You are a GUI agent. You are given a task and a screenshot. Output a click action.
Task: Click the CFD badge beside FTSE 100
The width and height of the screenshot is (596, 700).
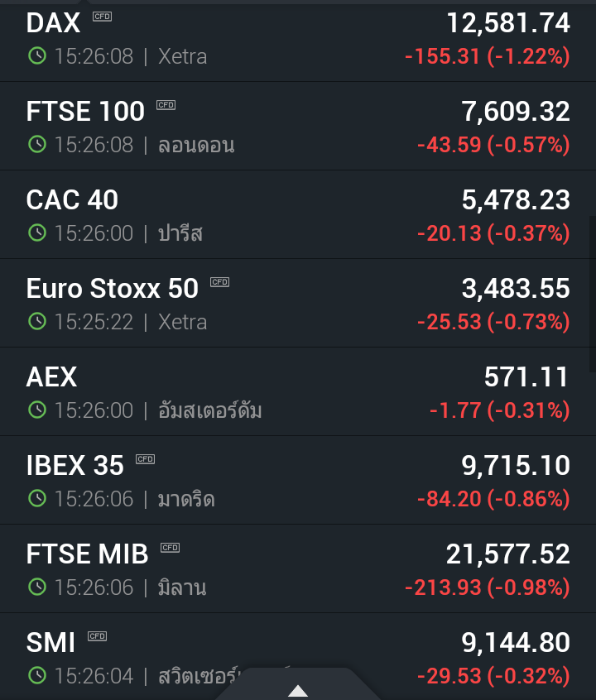(x=166, y=105)
